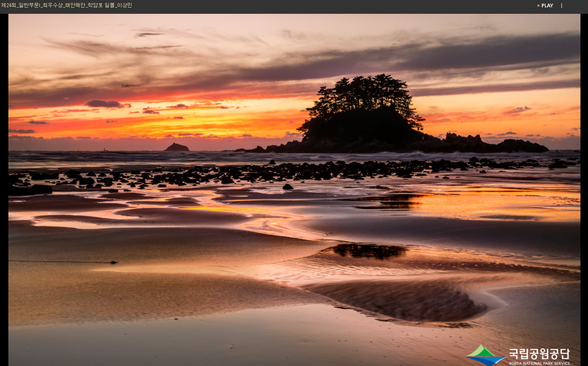The image size is (588, 366).
Task: Click the photo title text in header
Action: (x=67, y=5)
